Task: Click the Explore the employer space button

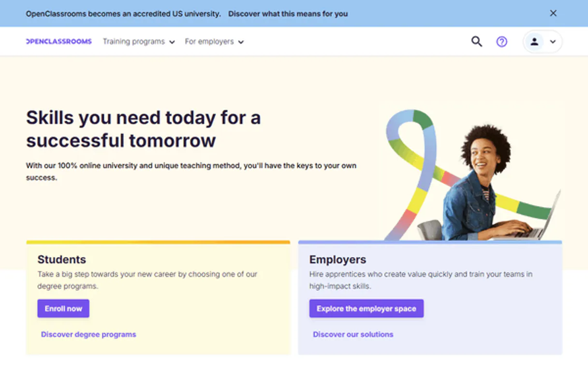Action: (x=366, y=308)
